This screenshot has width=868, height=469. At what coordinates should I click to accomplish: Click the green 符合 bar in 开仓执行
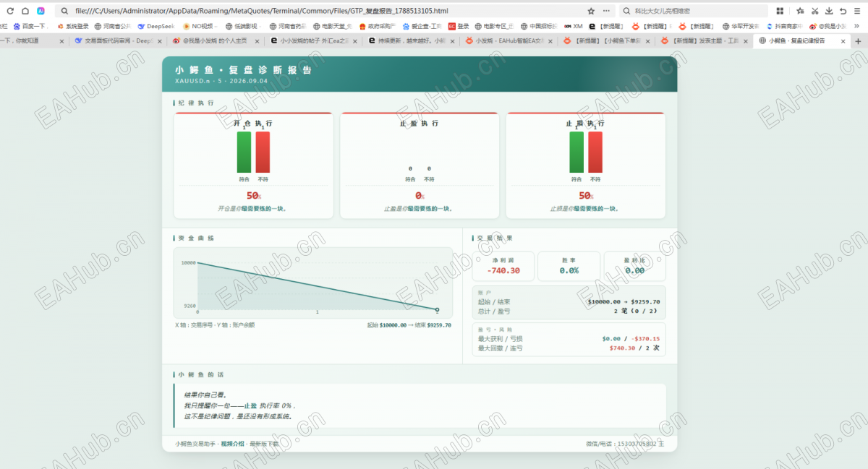click(244, 152)
